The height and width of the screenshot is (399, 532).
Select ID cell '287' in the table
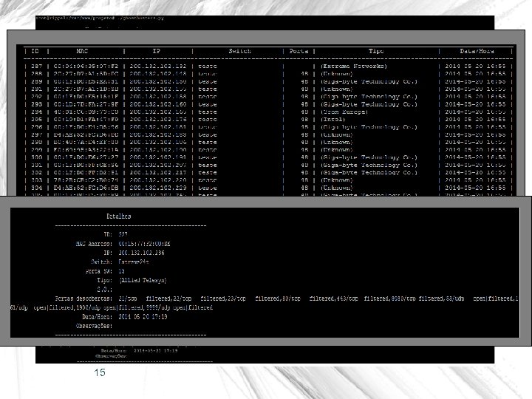[37, 66]
